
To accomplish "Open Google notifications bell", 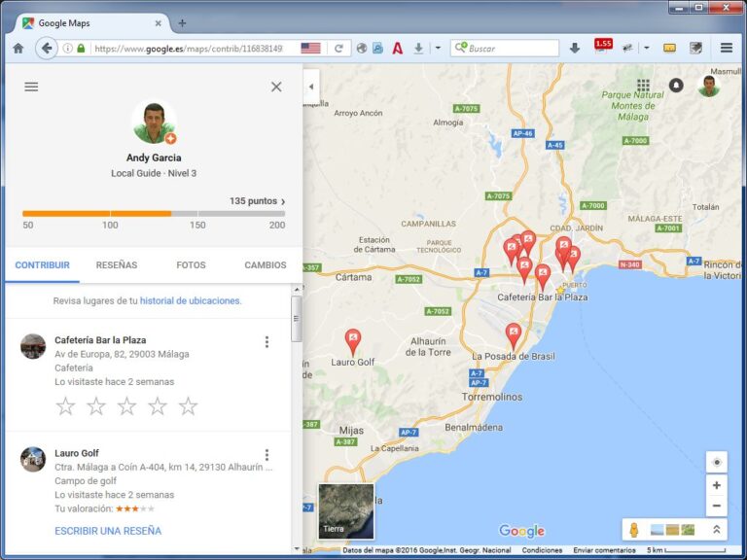I will (x=676, y=86).
